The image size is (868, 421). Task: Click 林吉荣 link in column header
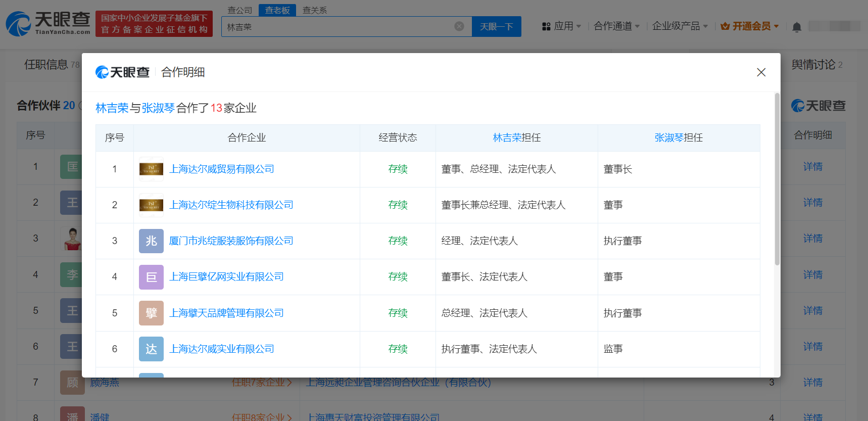(507, 137)
